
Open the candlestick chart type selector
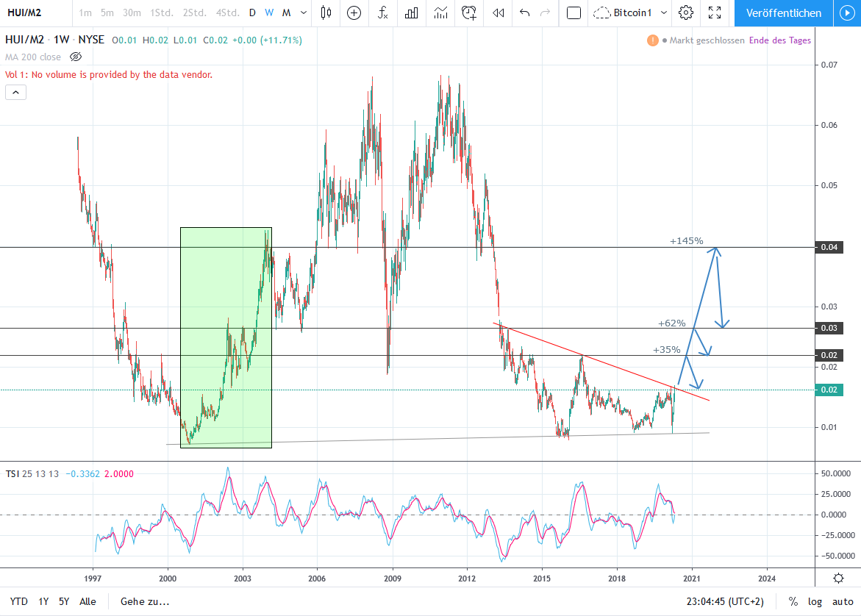click(x=326, y=12)
